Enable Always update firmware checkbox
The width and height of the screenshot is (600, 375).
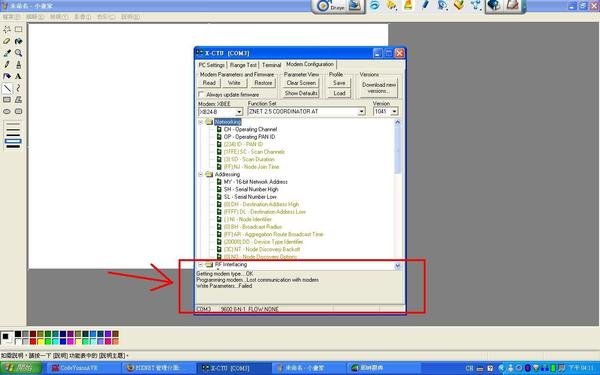(201, 94)
